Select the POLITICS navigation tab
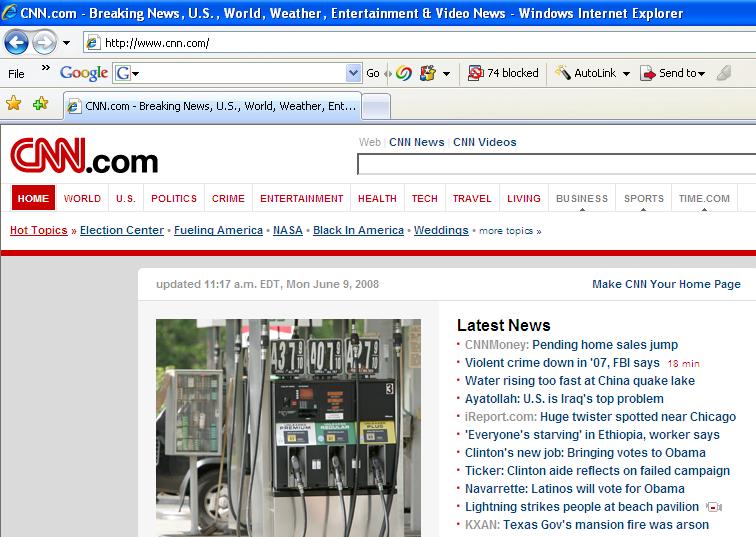 click(174, 198)
